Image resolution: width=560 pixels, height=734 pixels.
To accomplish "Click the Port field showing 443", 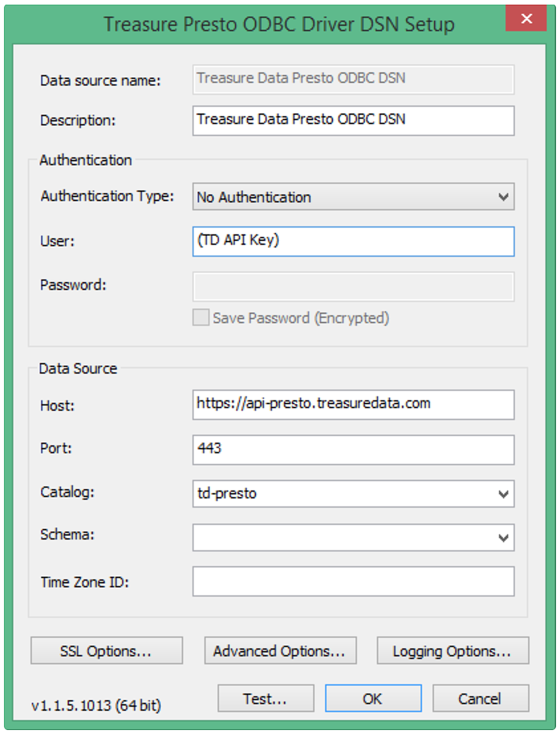I will [x=353, y=449].
